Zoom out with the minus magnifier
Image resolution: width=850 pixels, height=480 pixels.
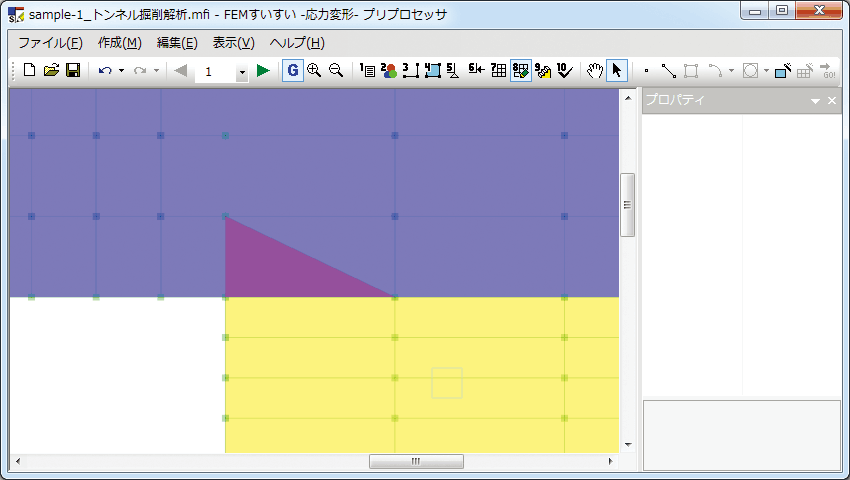(x=336, y=71)
